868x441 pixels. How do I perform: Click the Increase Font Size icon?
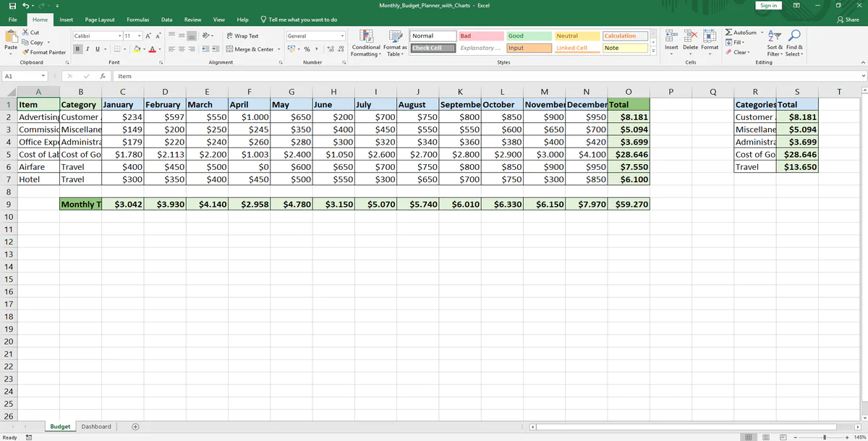tap(148, 35)
